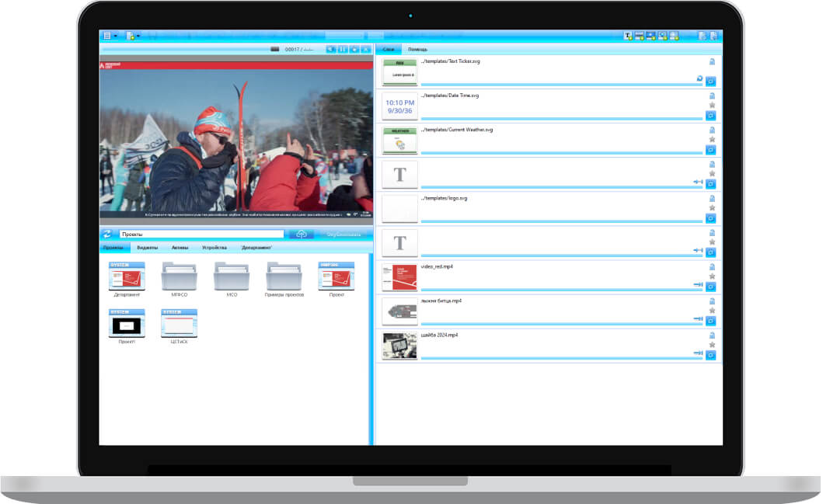823x504 pixels.
Task: Click the pause button above video preview
Action: coord(343,49)
